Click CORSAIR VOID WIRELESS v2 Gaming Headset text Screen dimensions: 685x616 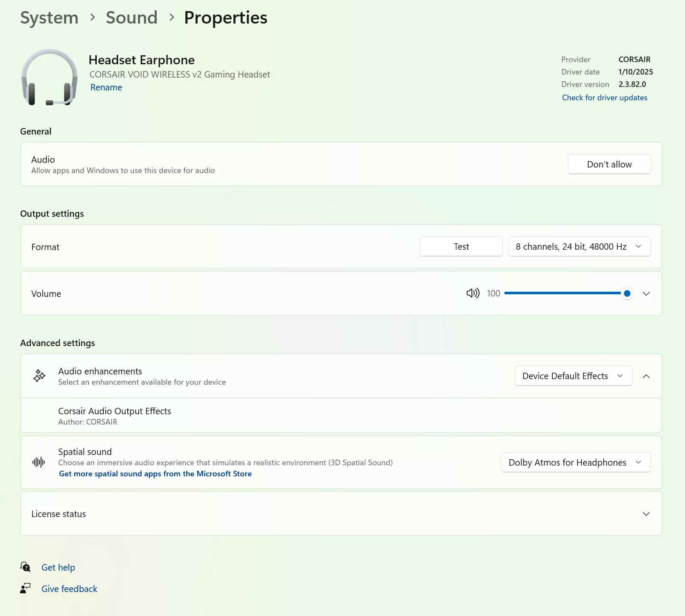(x=180, y=75)
